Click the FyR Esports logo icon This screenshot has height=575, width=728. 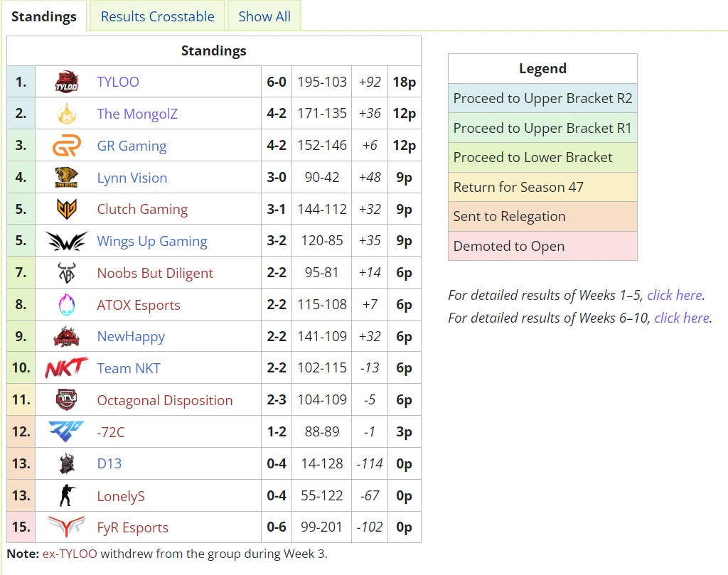tap(67, 527)
